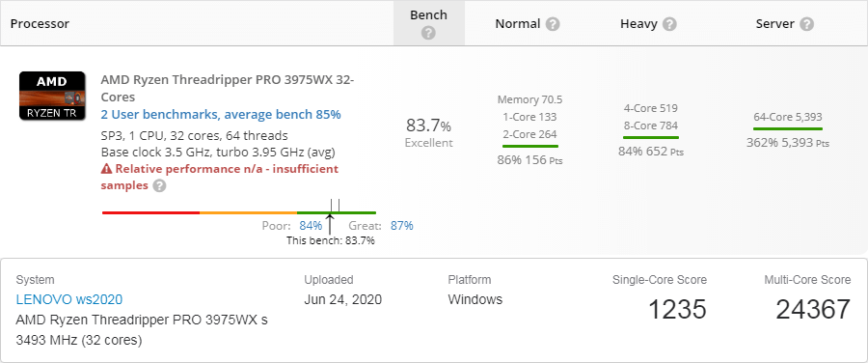Click the red section of the performance bar

150,212
